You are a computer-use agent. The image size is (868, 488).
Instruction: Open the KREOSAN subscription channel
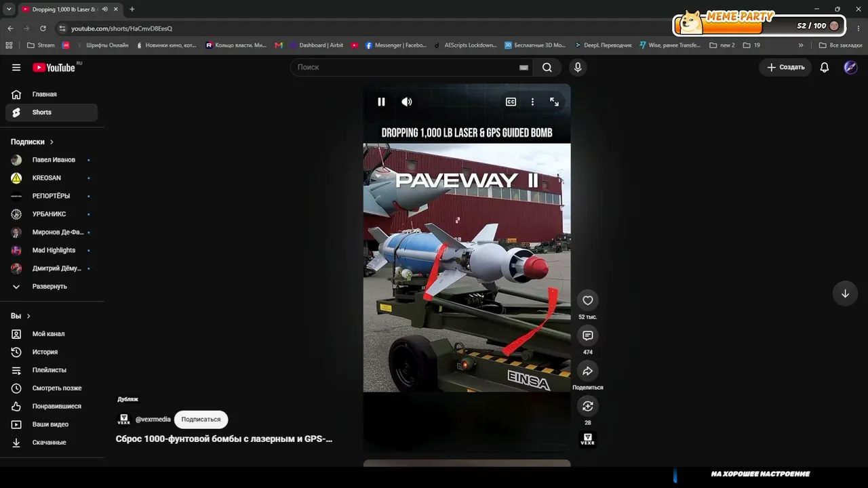[x=52, y=178]
